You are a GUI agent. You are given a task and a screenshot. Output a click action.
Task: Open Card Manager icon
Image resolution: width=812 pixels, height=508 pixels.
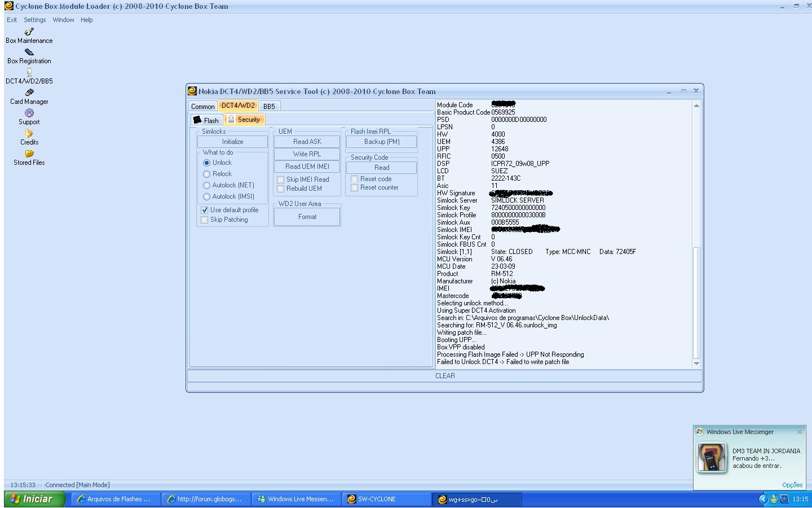[x=29, y=93]
